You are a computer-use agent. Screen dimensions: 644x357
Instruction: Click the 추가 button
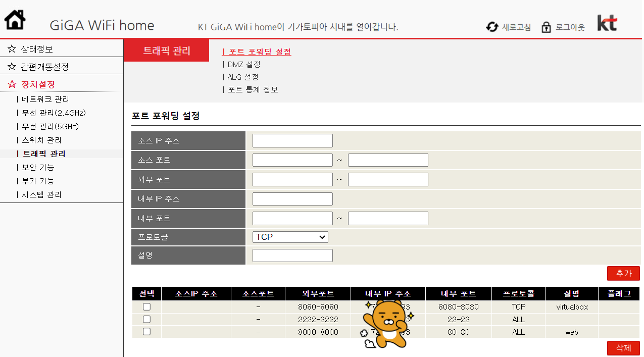tap(623, 273)
